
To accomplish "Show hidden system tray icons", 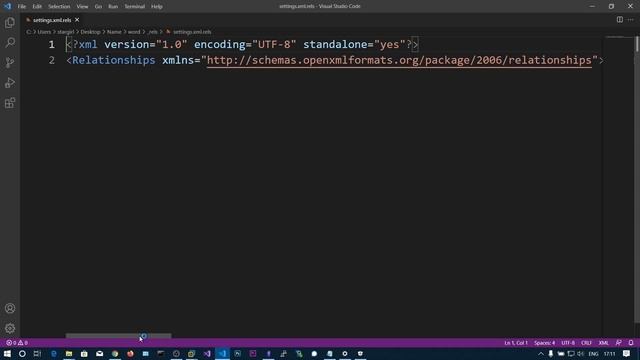I will point(541,353).
